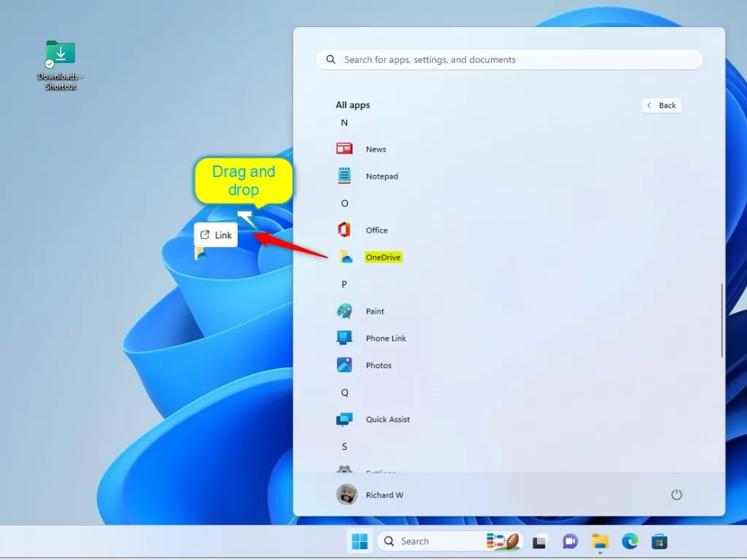Click the Paint label
The height and width of the screenshot is (560, 747).
coord(375,311)
